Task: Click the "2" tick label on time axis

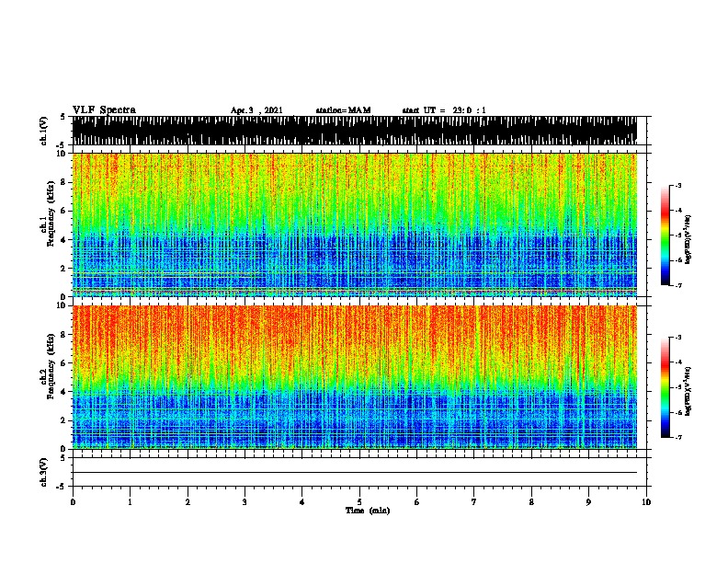Action: tap(188, 502)
